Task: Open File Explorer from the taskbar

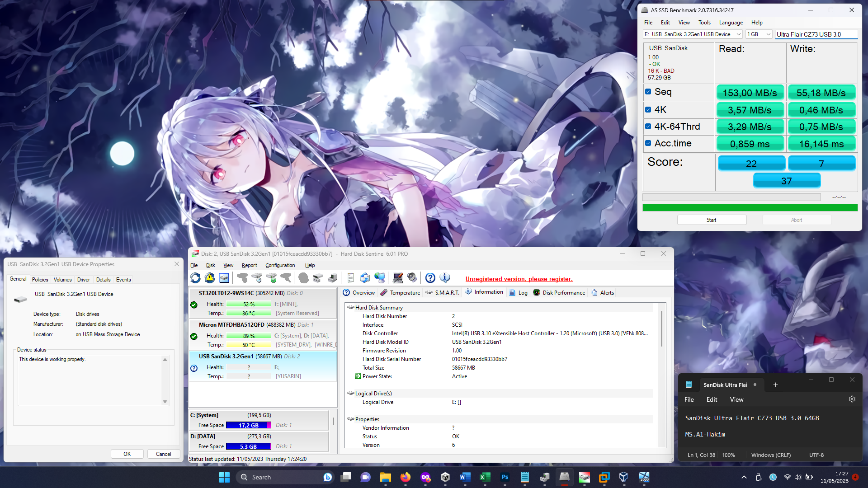Action: pos(386,477)
